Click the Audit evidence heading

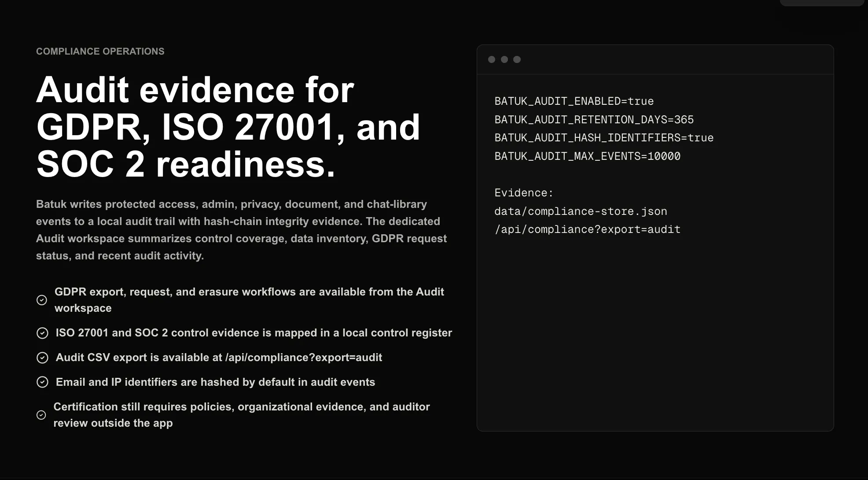coord(228,127)
